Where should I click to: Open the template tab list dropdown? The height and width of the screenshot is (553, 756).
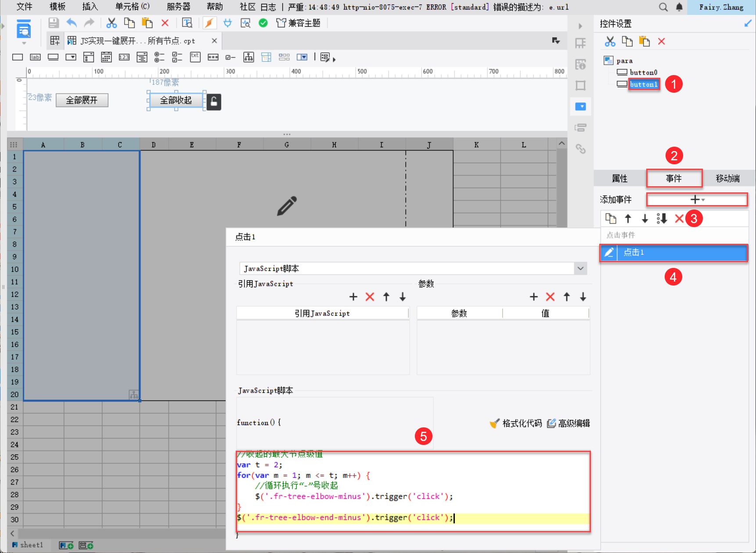coord(556,41)
